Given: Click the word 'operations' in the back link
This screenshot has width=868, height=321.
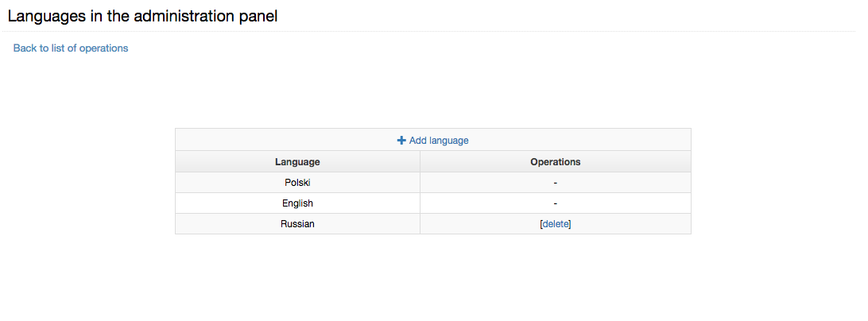Looking at the screenshot, I should tap(103, 48).
